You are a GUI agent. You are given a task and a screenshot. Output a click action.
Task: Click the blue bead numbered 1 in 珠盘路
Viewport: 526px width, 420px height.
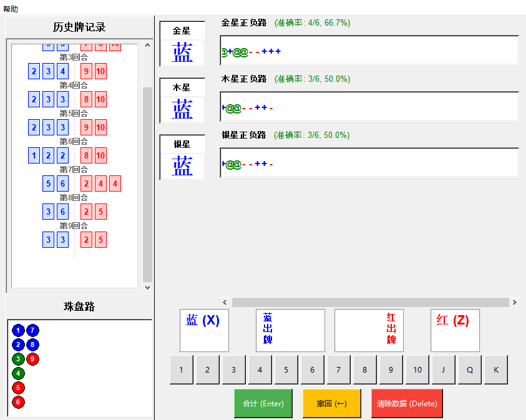coord(17,330)
